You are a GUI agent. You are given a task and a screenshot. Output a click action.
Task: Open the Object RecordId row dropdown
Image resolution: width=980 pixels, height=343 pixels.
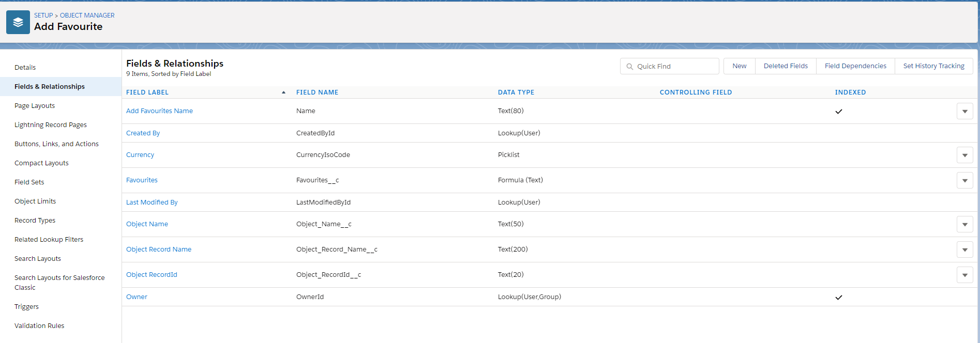(965, 275)
